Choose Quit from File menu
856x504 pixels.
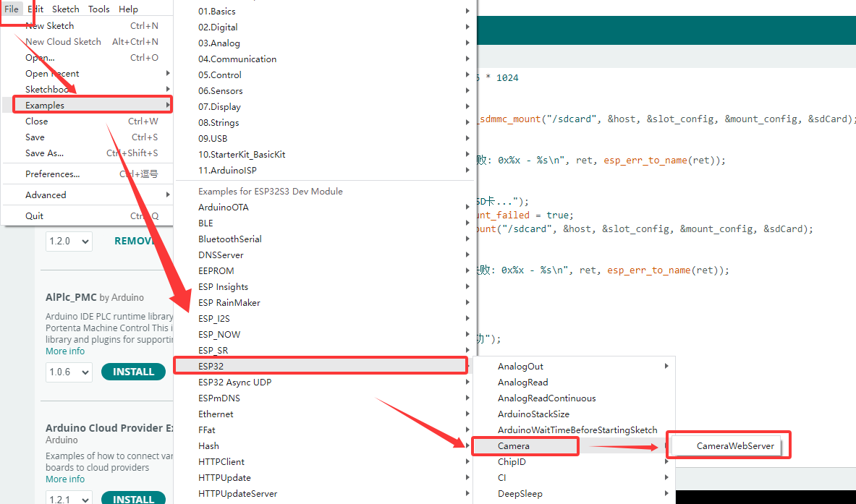pos(88,215)
